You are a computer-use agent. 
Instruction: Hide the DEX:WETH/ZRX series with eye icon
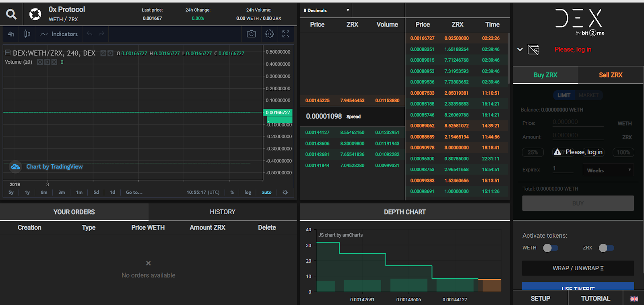(x=103, y=53)
